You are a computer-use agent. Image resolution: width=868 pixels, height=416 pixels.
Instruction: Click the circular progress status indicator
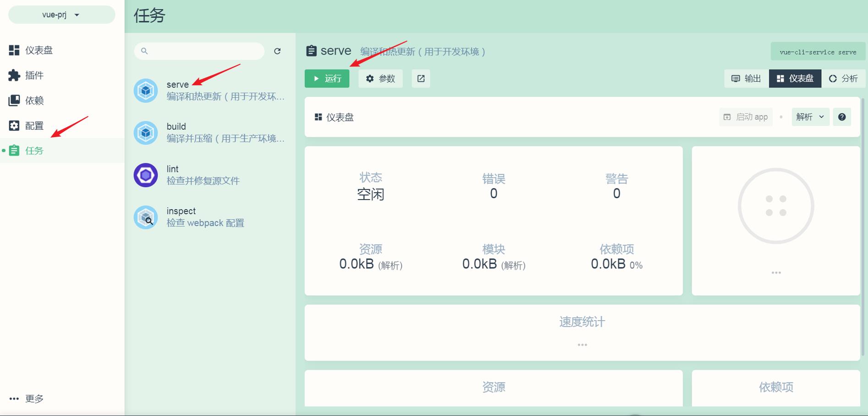pyautogui.click(x=776, y=206)
